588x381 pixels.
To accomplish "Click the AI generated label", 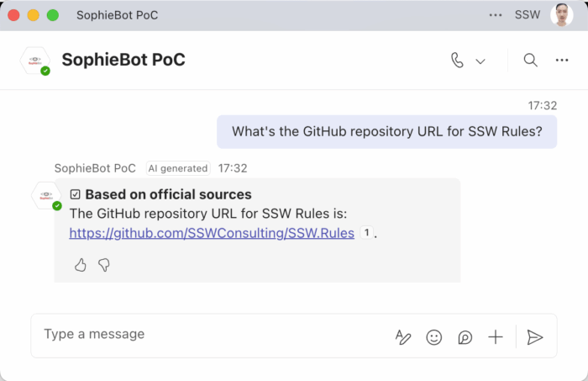I will click(x=178, y=168).
